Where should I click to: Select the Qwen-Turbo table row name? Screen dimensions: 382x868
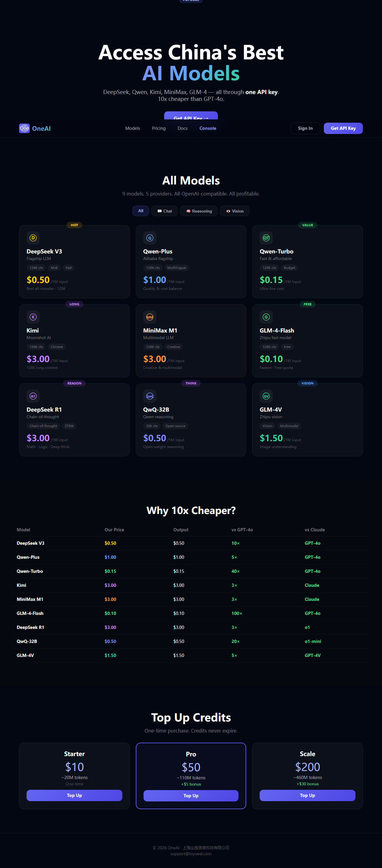(30, 571)
